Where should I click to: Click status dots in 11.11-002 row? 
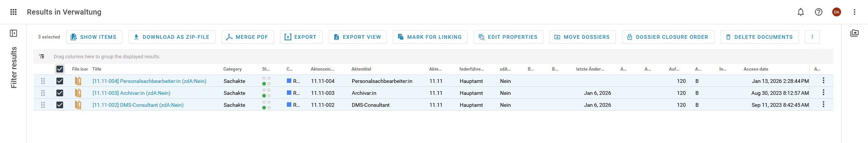pos(266,105)
